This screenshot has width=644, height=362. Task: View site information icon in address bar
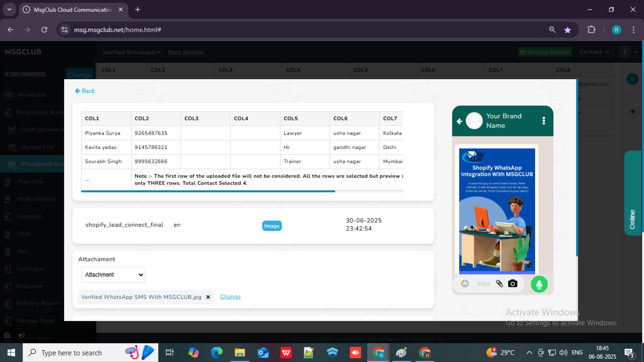click(x=65, y=30)
